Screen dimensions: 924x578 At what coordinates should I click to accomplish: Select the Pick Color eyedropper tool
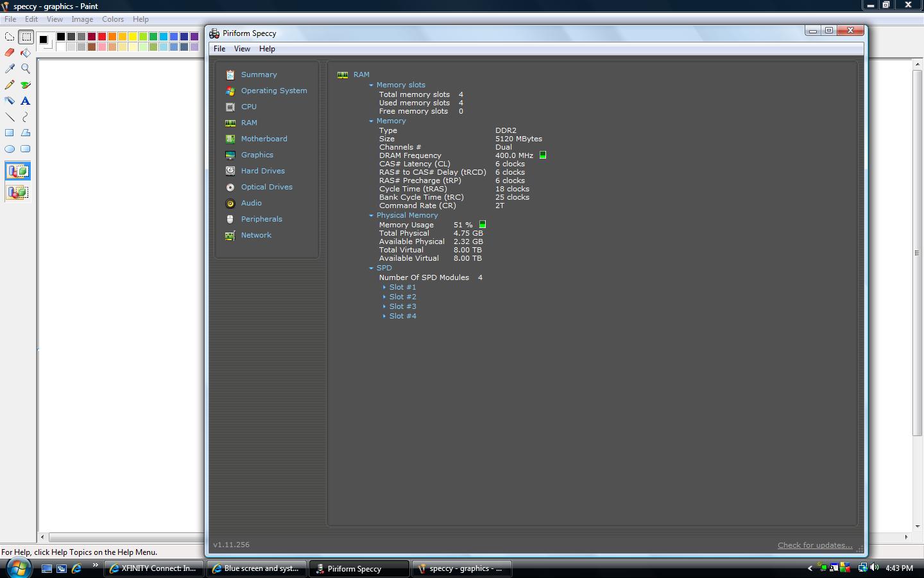[x=10, y=69]
